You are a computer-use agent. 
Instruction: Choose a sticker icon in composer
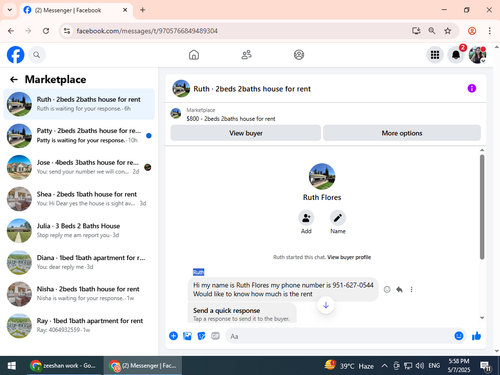201,336
